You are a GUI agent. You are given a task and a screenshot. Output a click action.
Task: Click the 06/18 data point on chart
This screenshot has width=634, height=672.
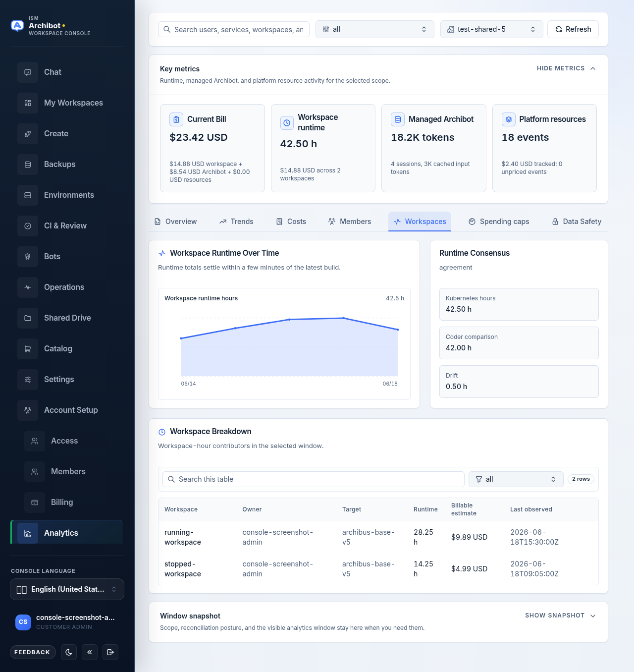click(398, 330)
